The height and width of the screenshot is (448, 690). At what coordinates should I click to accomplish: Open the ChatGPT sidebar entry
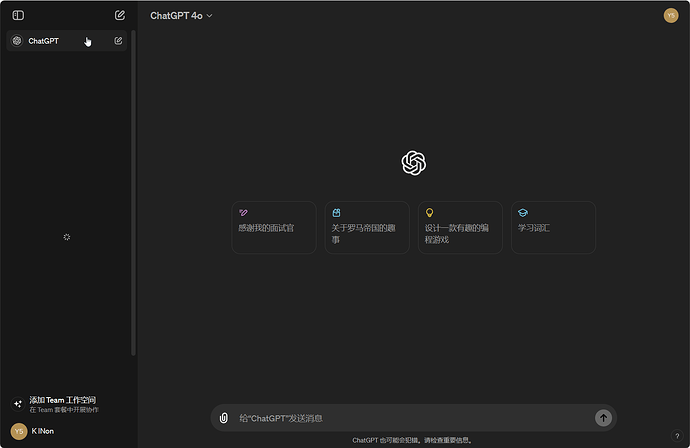66,41
